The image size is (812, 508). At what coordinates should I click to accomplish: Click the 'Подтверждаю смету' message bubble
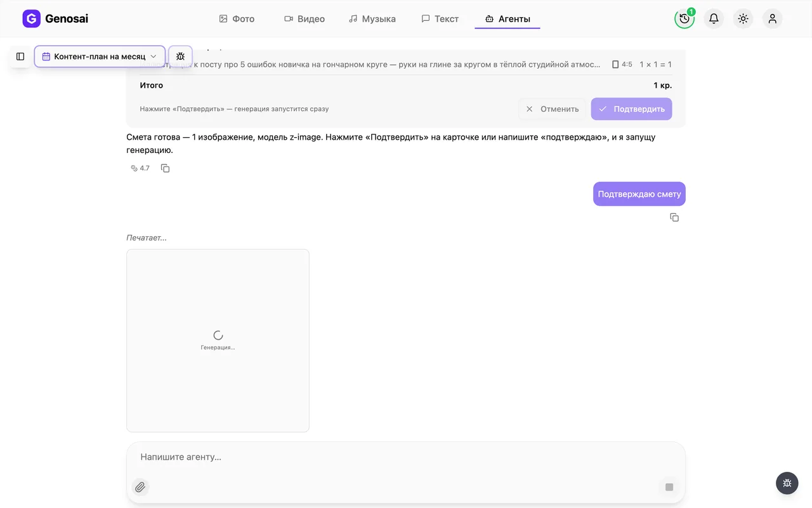(x=639, y=194)
